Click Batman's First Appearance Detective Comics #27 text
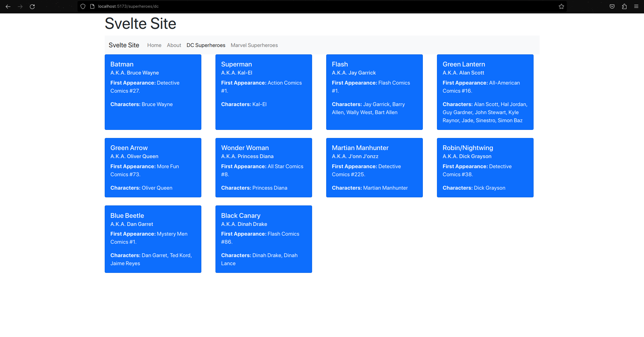644x337 pixels. tap(145, 87)
